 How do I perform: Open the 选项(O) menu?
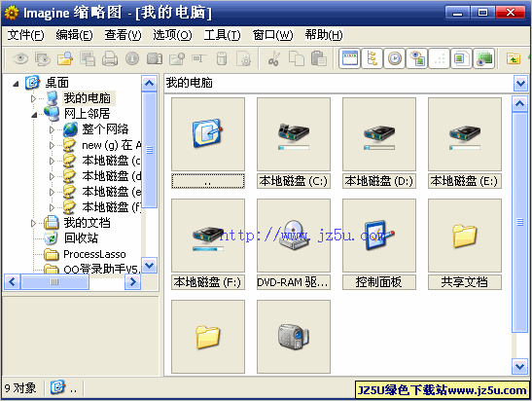pos(172,35)
